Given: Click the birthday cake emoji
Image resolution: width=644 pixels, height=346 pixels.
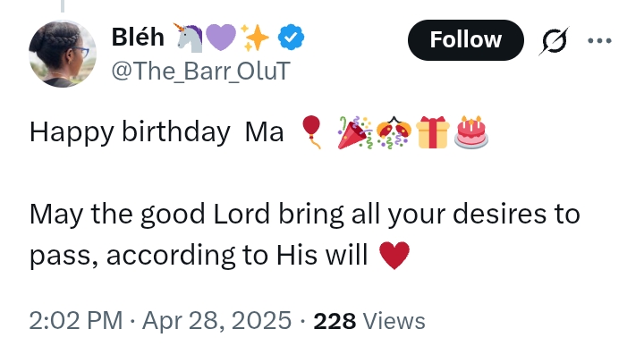Looking at the screenshot, I should click(471, 132).
